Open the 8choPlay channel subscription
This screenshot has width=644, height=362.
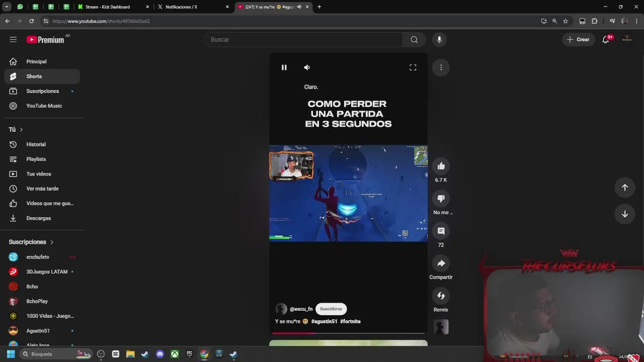(42, 301)
